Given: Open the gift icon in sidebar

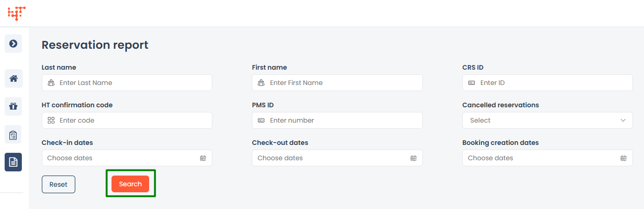Looking at the screenshot, I should (x=13, y=106).
